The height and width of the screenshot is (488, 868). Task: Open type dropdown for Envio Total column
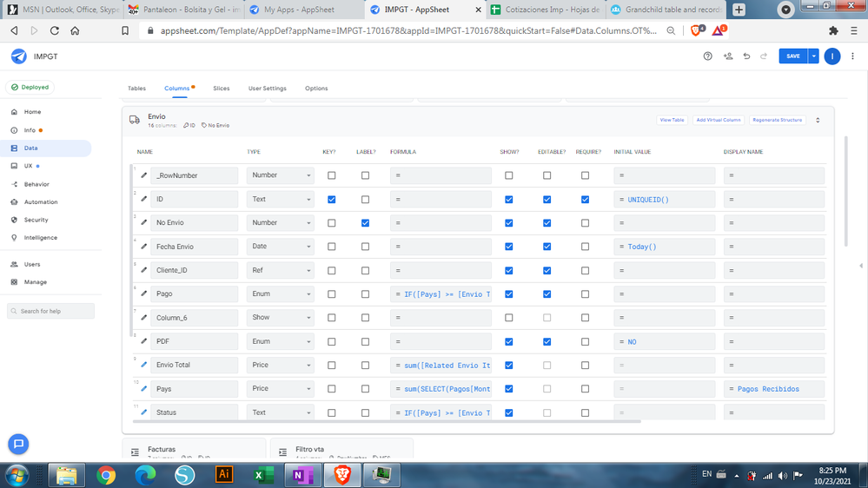(x=280, y=366)
